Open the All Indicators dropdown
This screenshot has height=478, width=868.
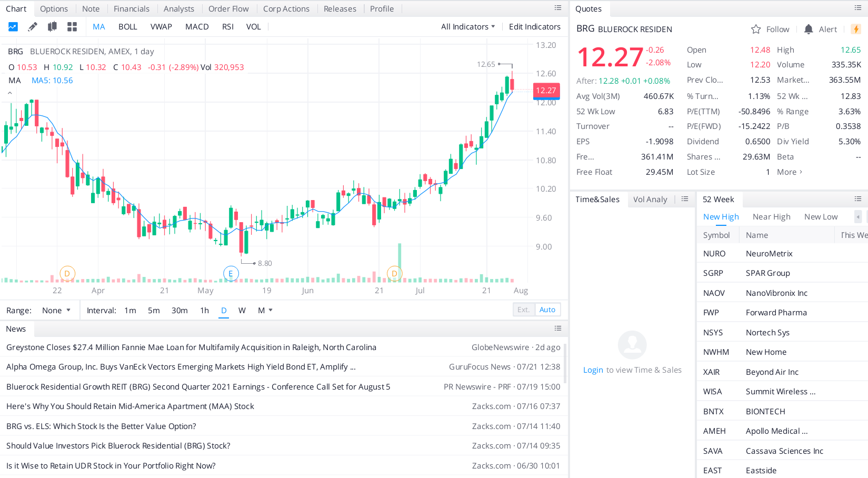coord(468,27)
